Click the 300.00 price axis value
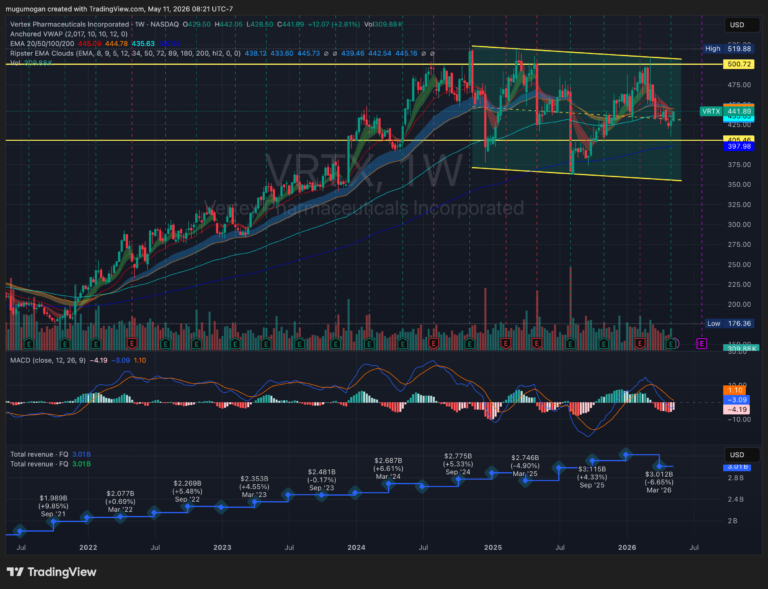Screen dimensions: 768x589 tap(739, 225)
